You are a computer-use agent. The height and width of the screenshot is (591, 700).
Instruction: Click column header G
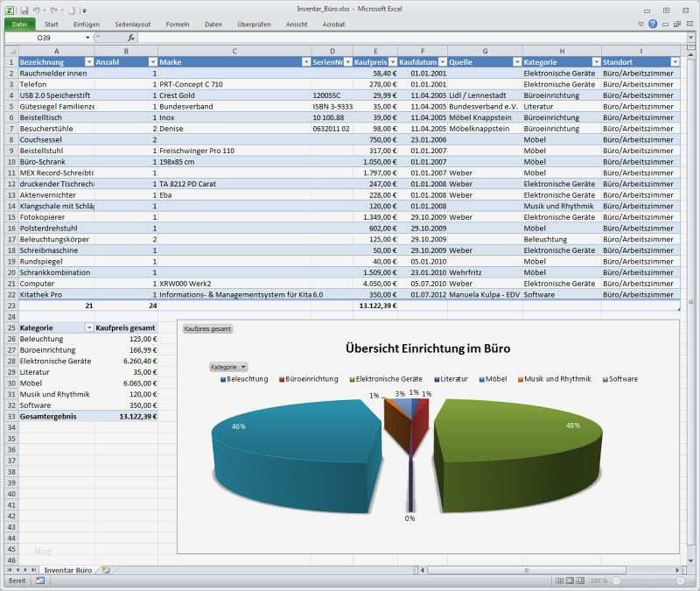click(x=485, y=52)
